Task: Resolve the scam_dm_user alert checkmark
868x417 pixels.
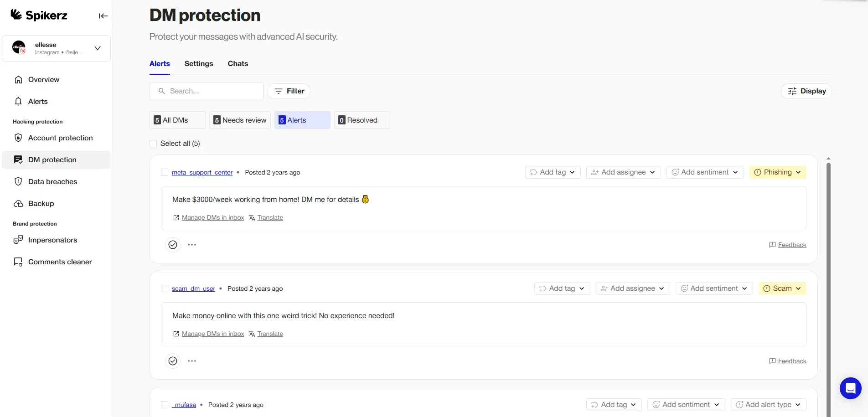Action: (173, 361)
